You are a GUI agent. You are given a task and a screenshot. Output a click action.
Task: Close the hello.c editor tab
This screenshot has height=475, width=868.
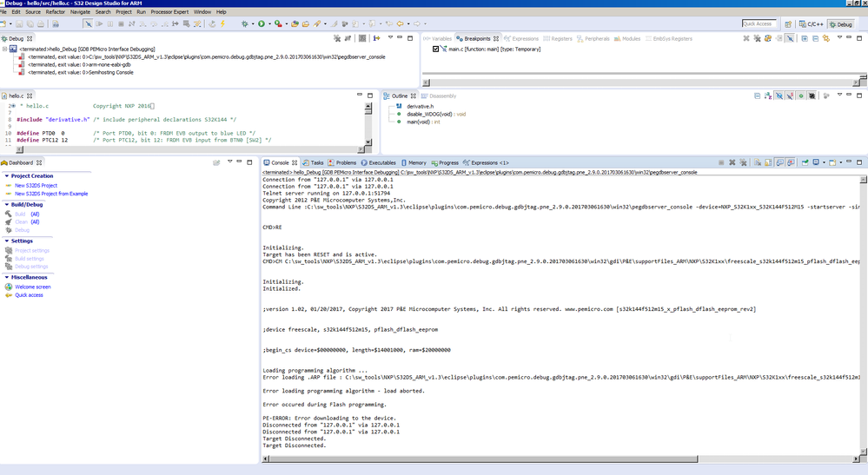(x=30, y=96)
